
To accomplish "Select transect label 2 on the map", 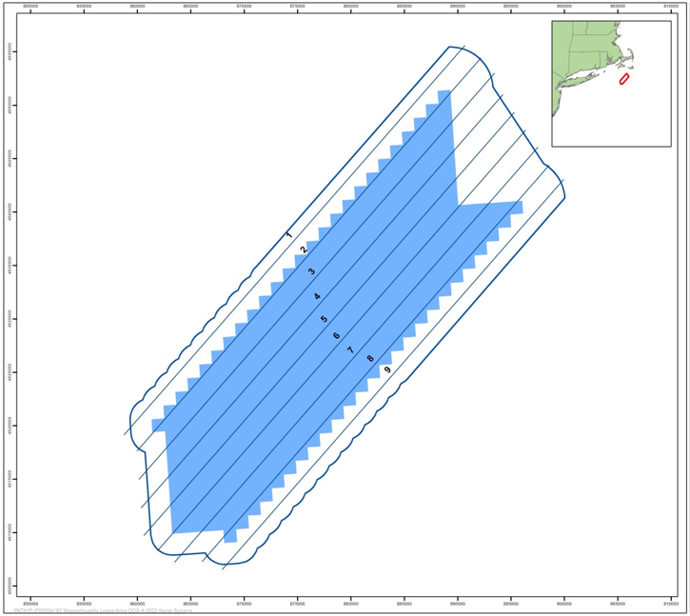I will pyautogui.click(x=304, y=249).
